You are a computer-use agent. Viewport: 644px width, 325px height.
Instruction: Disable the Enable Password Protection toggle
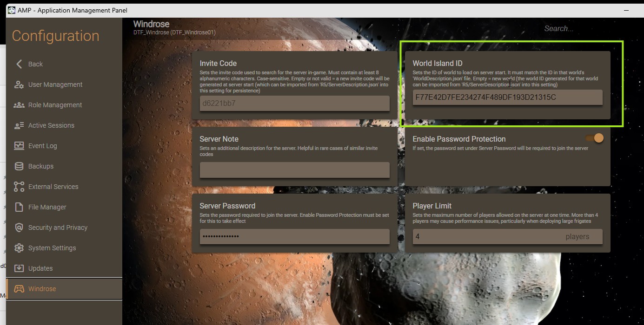(595, 138)
